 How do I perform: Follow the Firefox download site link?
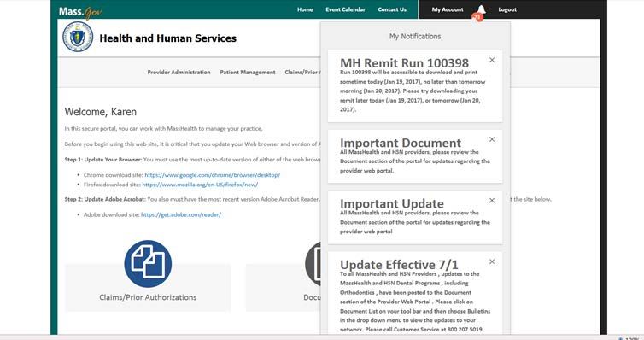coord(200,185)
